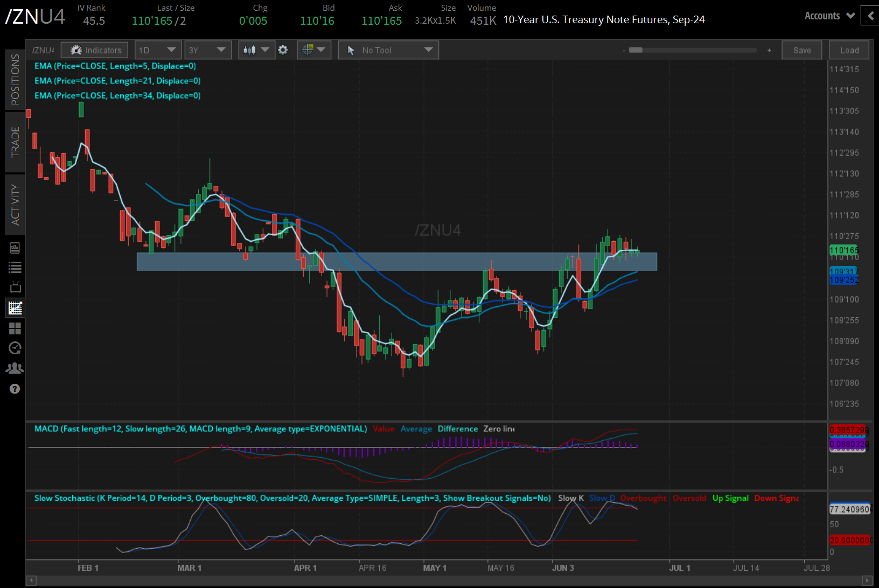Open the live TV icon in sidebar

[15, 287]
